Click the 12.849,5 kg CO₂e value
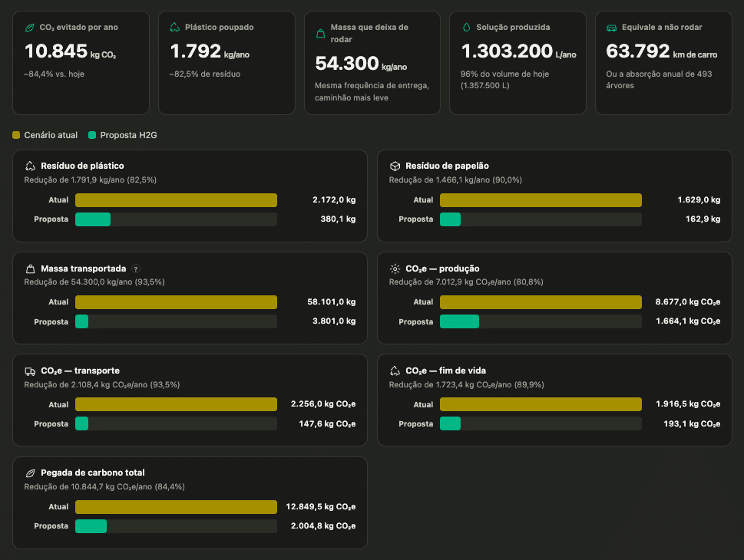Screen dimensions: 744x560 321,507
